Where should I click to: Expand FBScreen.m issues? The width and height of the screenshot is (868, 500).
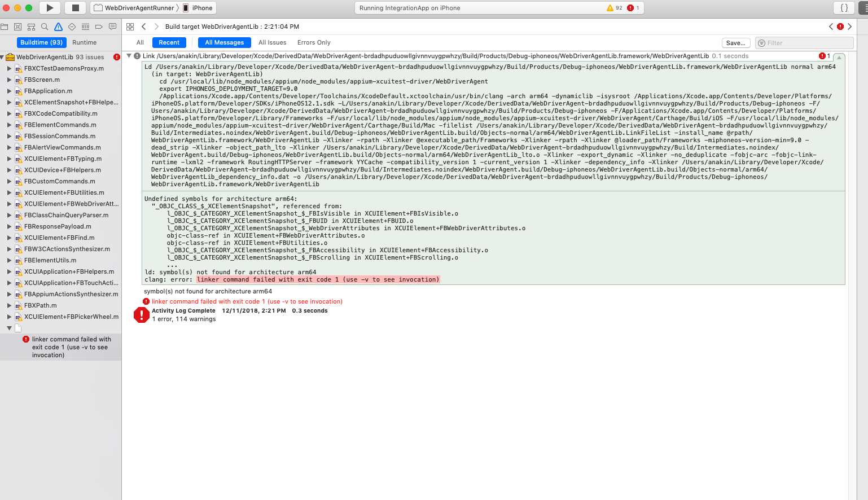[x=9, y=80]
